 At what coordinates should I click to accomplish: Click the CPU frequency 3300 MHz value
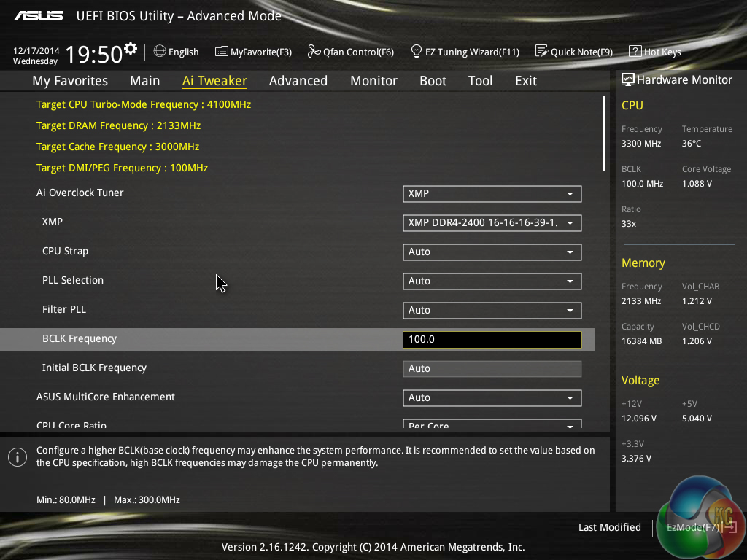641,144
